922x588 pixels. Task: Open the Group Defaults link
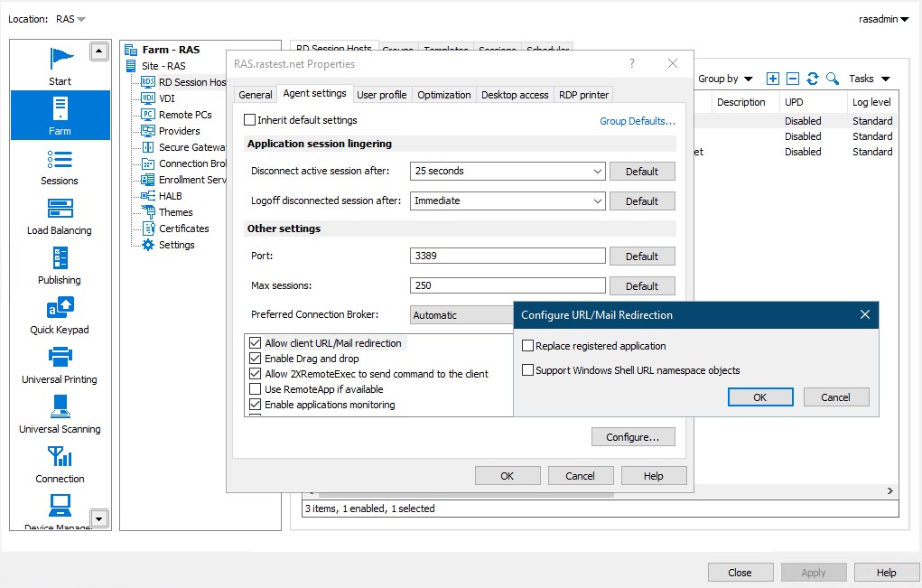pos(637,121)
